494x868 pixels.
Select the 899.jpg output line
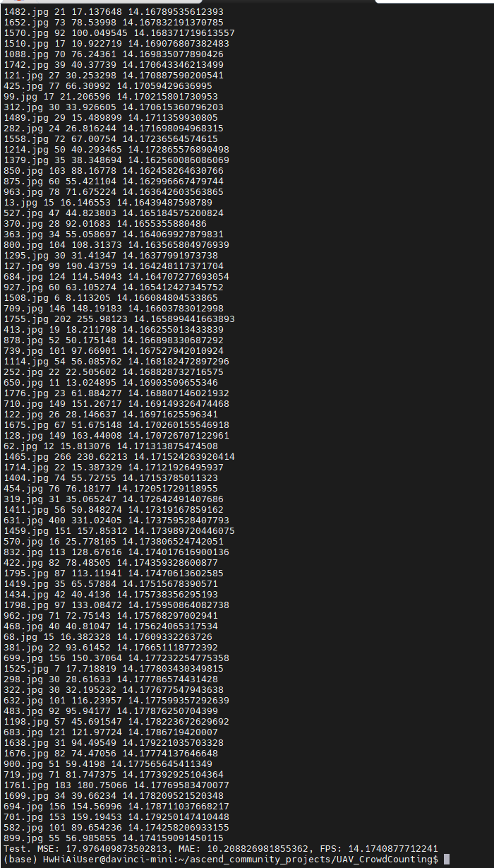[x=114, y=838]
